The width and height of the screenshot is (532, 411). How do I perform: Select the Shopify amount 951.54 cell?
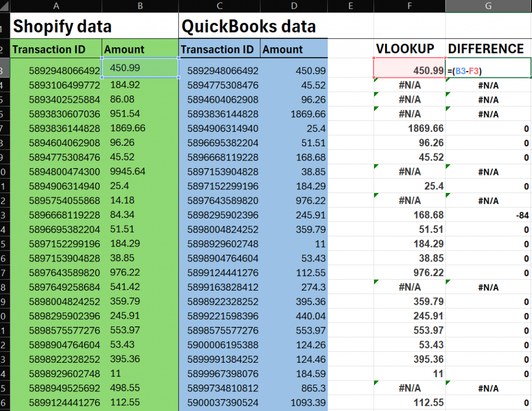point(140,114)
